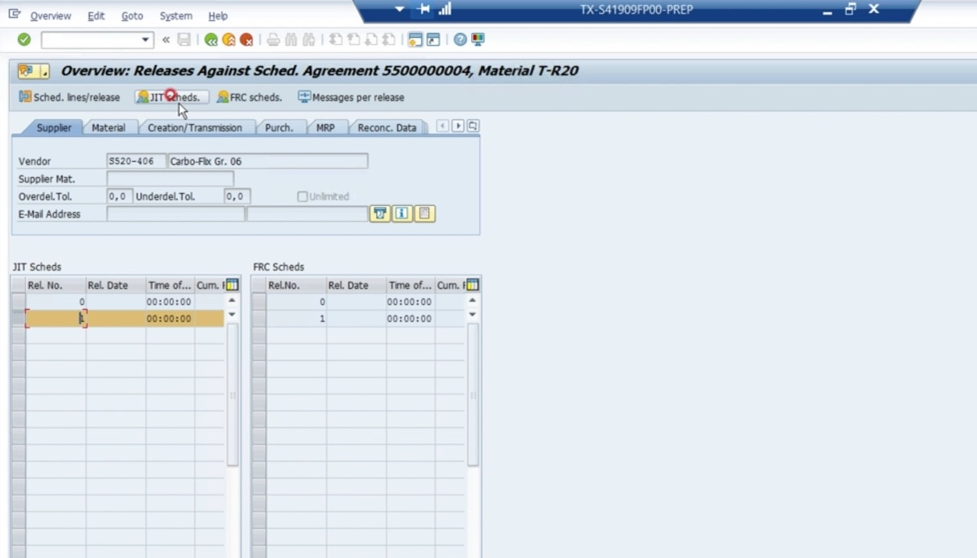The image size is (977, 558).
Task: Click the Create New Session icon
Action: [415, 40]
